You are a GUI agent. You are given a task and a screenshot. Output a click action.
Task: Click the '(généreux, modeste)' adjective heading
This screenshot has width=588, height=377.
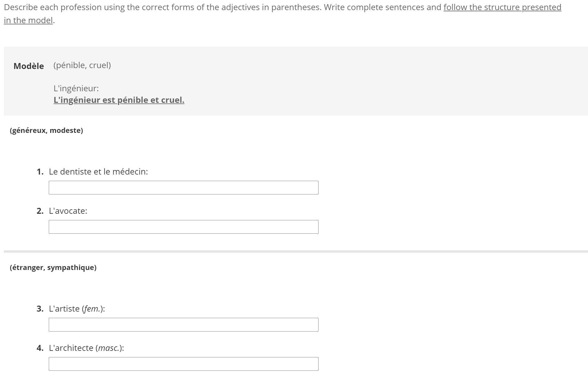coord(46,131)
